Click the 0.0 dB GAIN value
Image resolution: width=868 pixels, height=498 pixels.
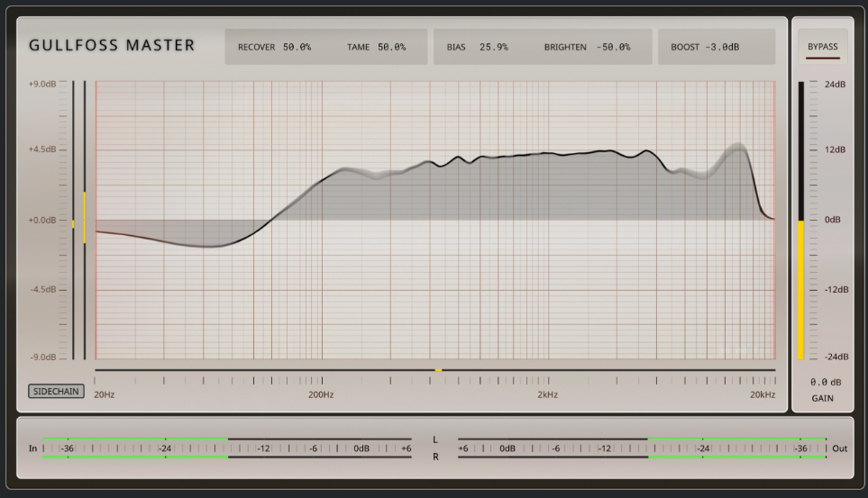(x=826, y=383)
